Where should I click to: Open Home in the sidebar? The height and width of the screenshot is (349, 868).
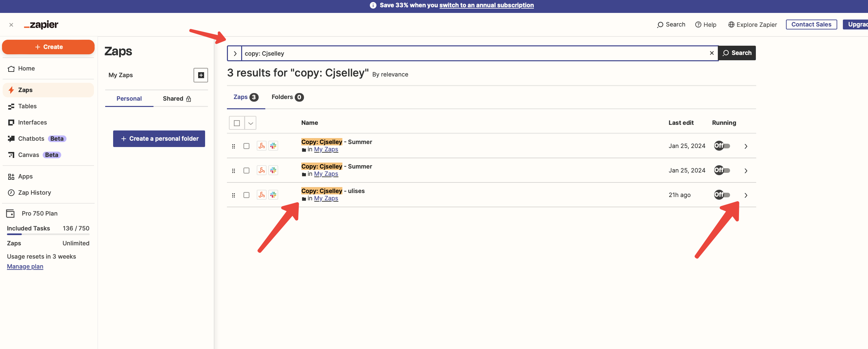click(x=48, y=69)
